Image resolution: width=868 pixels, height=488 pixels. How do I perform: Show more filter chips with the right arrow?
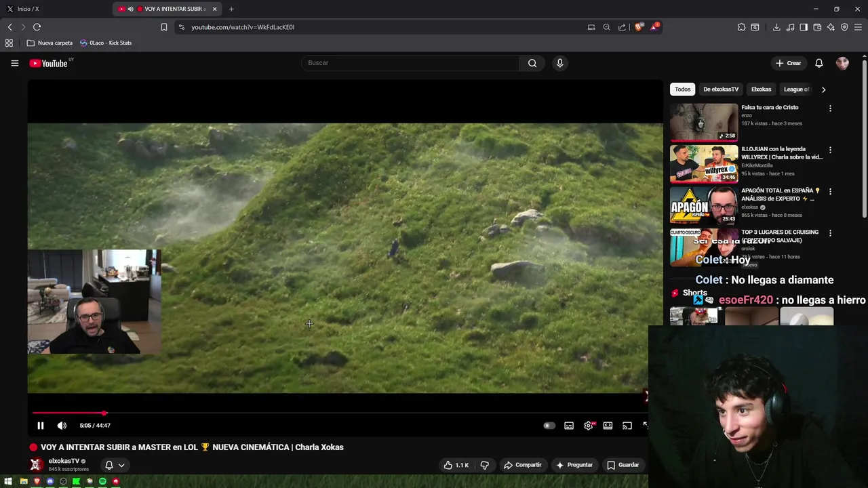pos(823,89)
